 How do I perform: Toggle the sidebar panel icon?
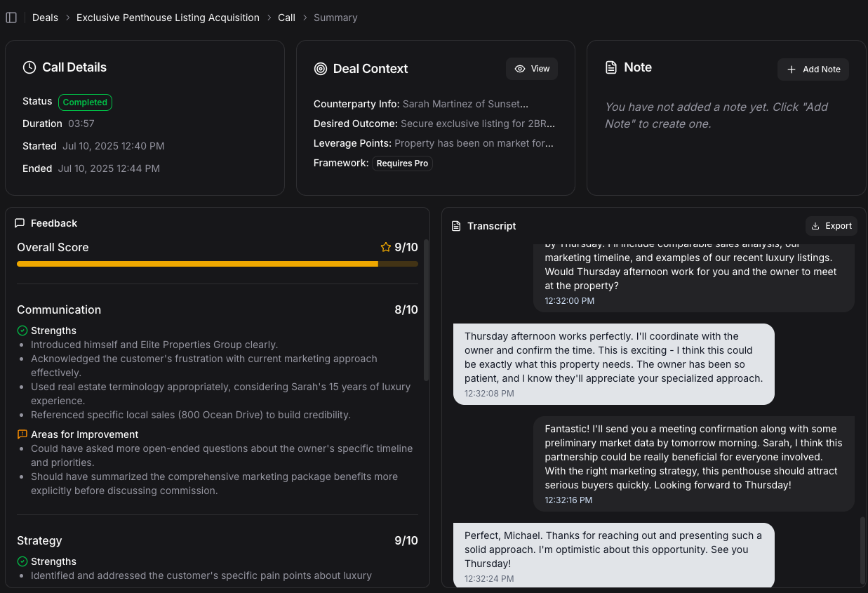[x=11, y=18]
